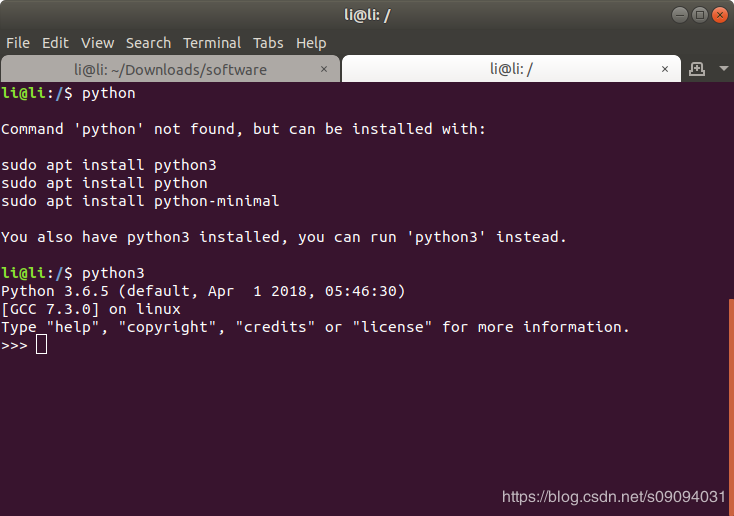Image resolution: width=734 pixels, height=516 pixels.
Task: Close the terminal window with orange button
Action: 719,15
